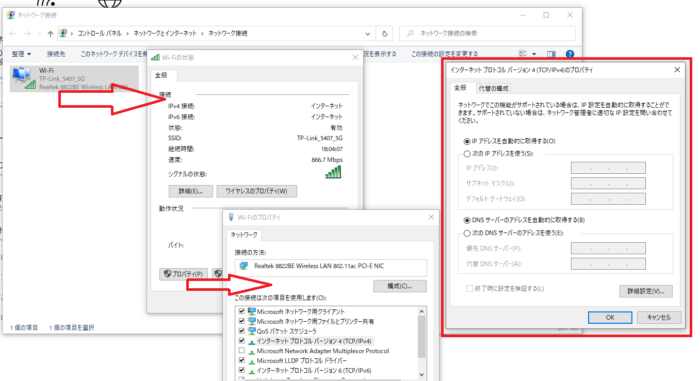Expand breadcrumb arrow after コントロール パネル
Screen dimensions: 700x381
127,33
